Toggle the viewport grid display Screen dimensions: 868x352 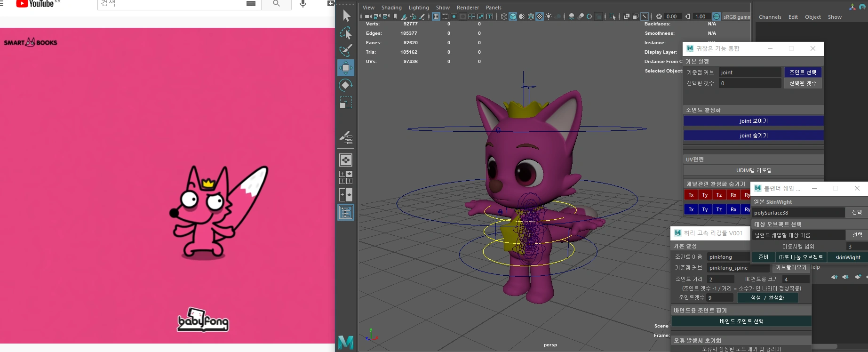coord(436,16)
